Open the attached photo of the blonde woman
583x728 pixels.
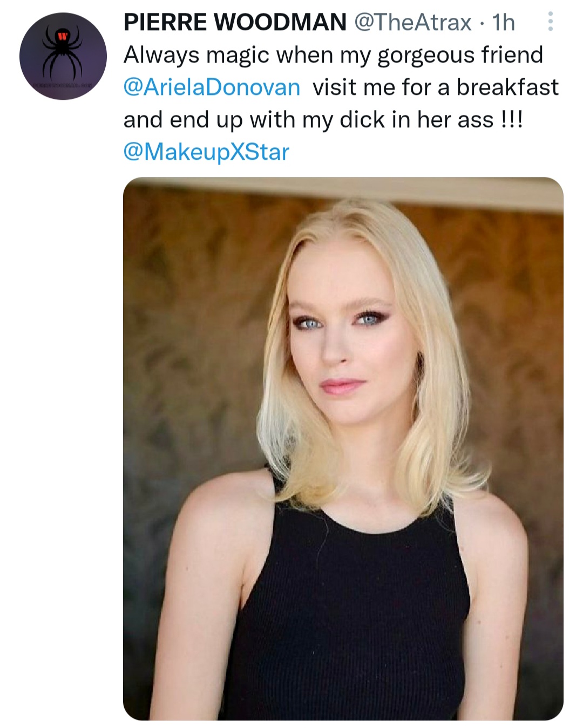(x=343, y=448)
